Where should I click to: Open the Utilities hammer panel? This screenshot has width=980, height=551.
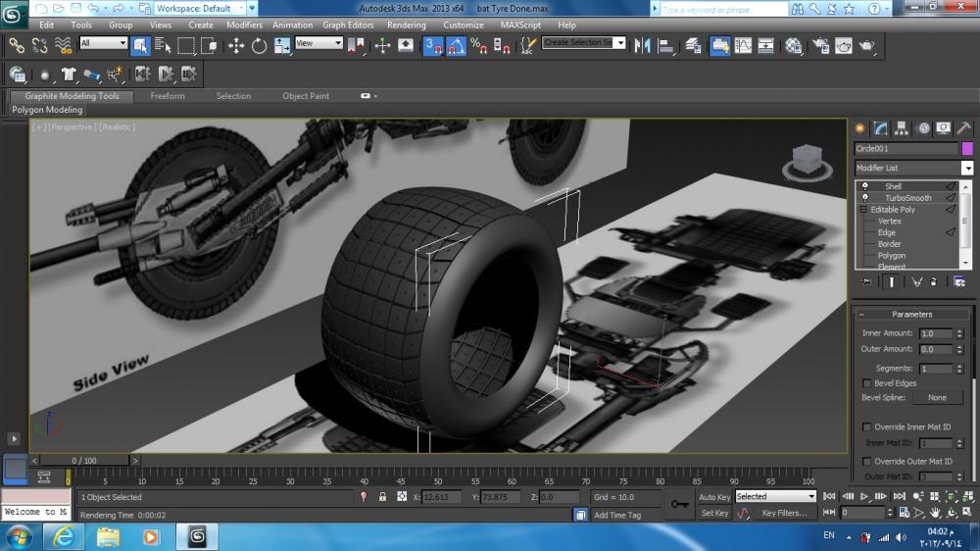pos(963,127)
